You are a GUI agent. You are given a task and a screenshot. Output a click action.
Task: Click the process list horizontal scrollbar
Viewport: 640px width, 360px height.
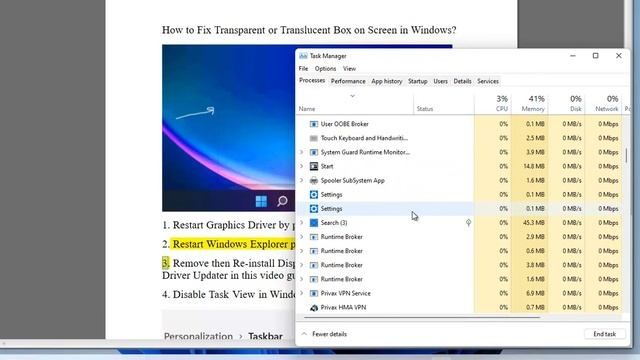422,317
